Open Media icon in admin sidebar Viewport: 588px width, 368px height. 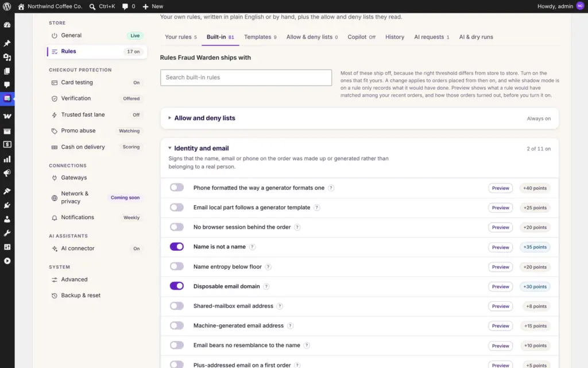pyautogui.click(x=7, y=57)
